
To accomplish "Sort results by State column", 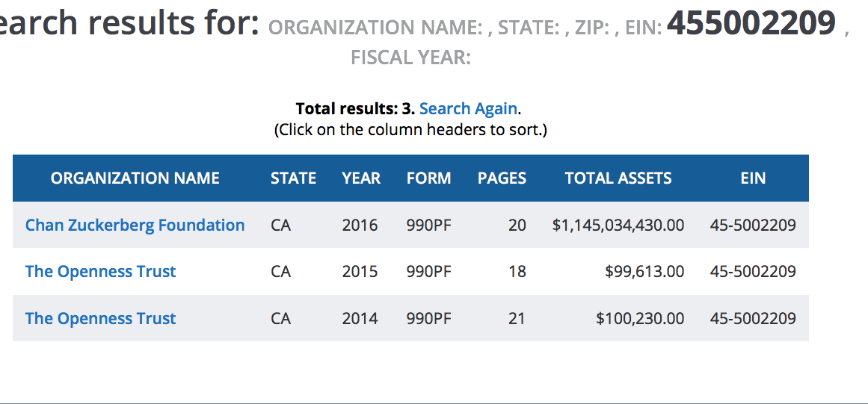I will [293, 178].
